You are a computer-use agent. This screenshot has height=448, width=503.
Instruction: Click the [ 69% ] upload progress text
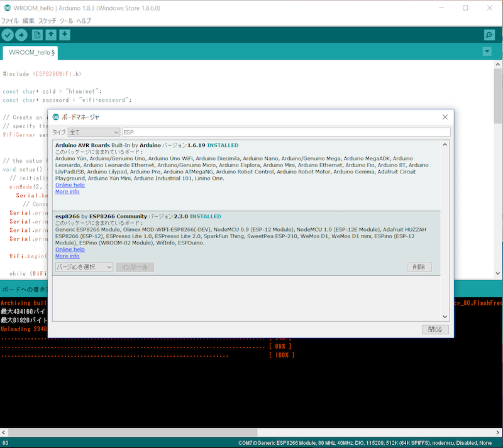point(280,346)
